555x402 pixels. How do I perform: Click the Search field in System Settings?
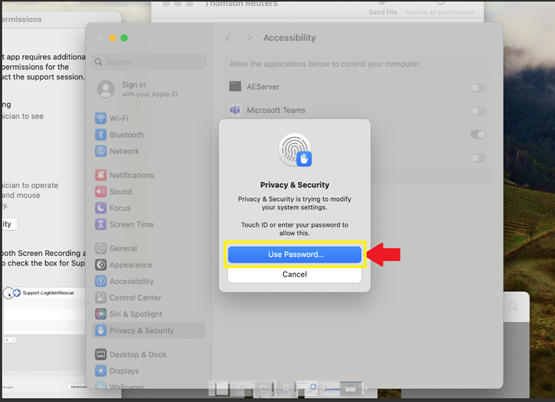(x=149, y=62)
